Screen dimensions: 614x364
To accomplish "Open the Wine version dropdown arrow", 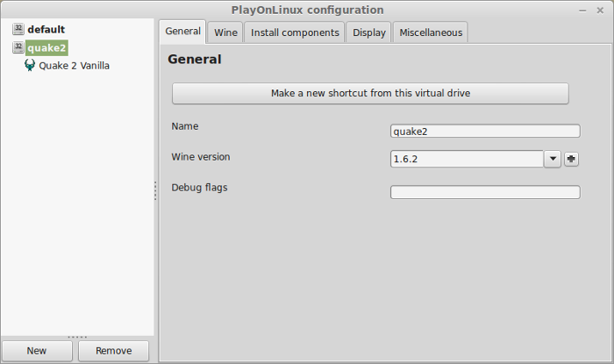I will [553, 159].
